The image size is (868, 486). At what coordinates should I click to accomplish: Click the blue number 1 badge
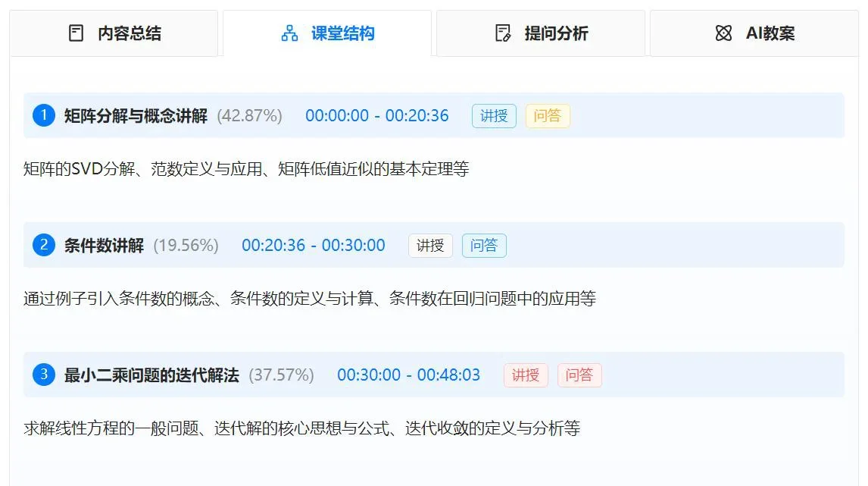[x=44, y=115]
